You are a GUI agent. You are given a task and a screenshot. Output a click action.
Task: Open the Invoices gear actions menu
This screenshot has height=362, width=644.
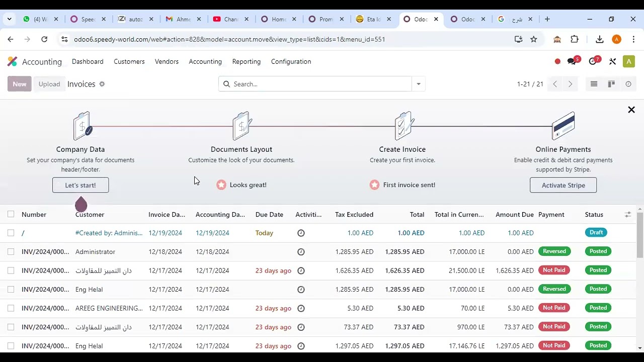102,84
